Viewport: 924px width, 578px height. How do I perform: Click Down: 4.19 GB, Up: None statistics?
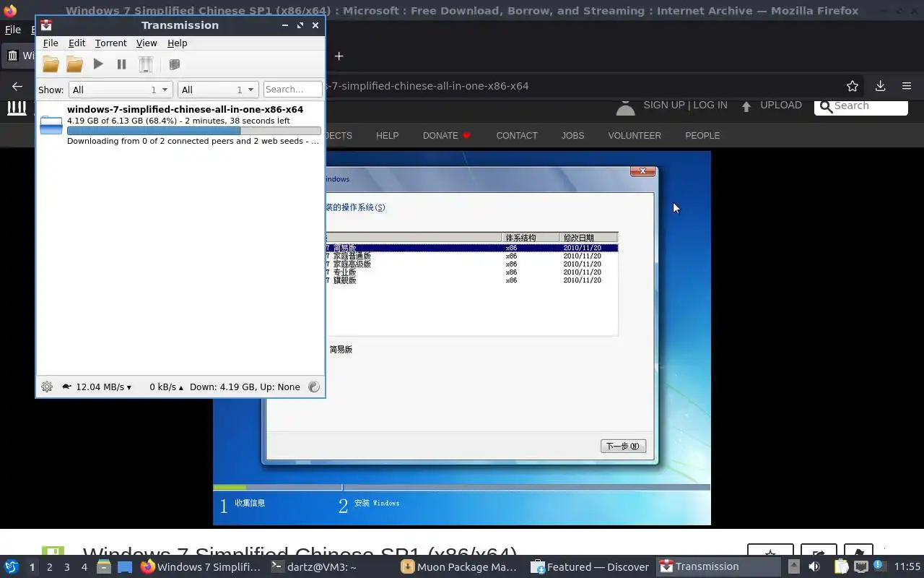coord(245,387)
